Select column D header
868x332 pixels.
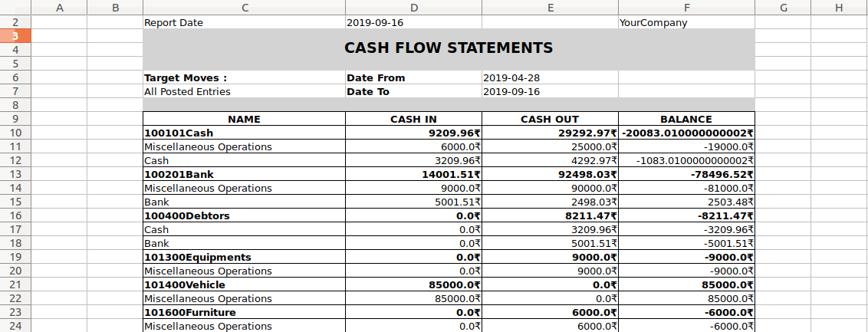[x=413, y=8]
